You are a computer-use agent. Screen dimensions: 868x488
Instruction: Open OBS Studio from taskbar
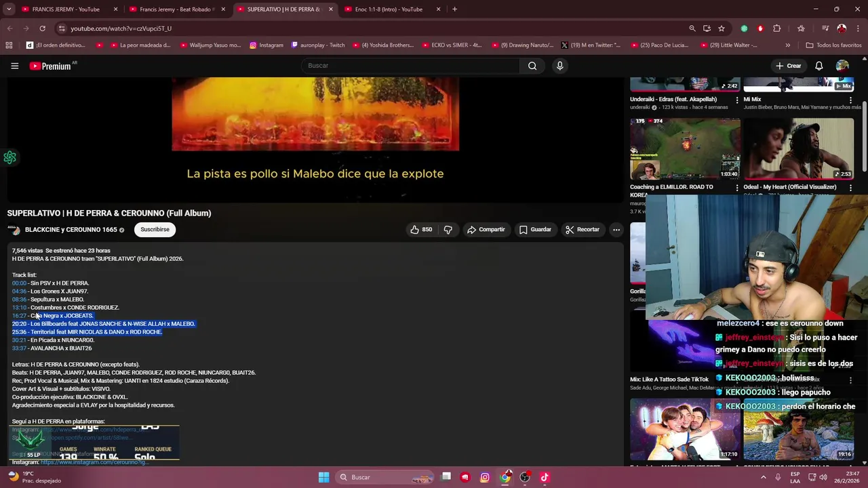pyautogui.click(x=525, y=477)
